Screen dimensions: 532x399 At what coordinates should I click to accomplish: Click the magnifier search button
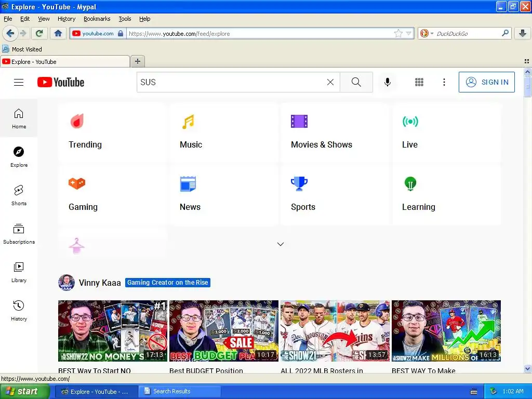[x=356, y=82]
